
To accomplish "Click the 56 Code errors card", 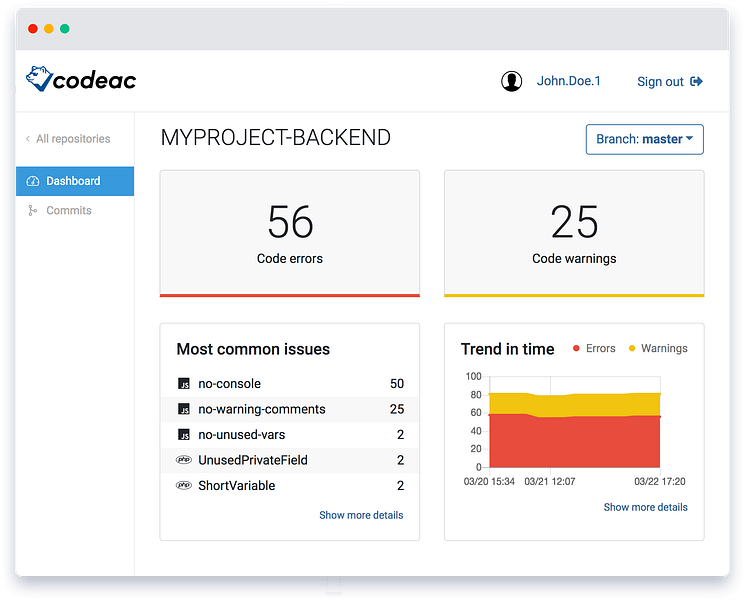I will 290,233.
